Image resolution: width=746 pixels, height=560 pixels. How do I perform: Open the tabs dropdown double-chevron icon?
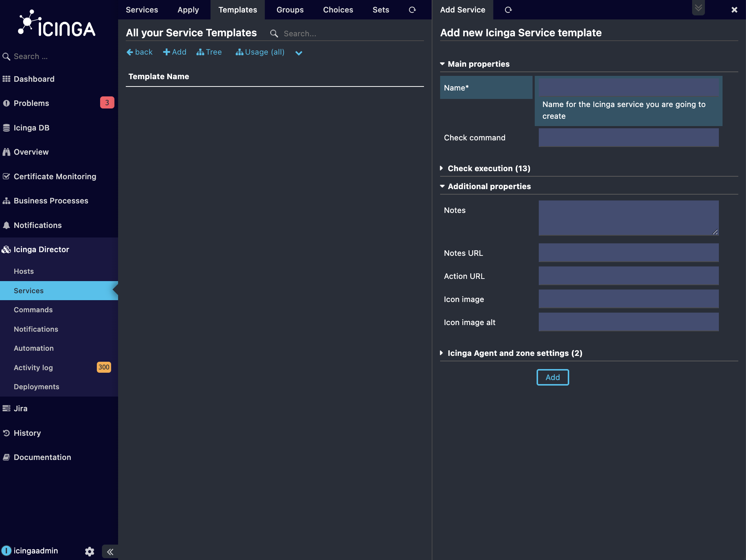coord(698,8)
